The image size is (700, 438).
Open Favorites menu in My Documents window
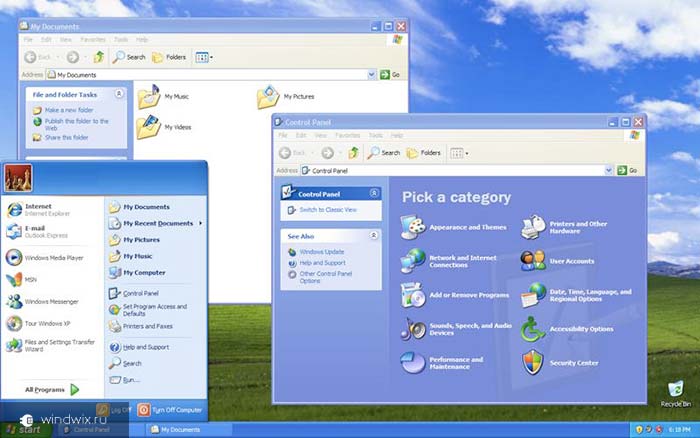(x=93, y=40)
